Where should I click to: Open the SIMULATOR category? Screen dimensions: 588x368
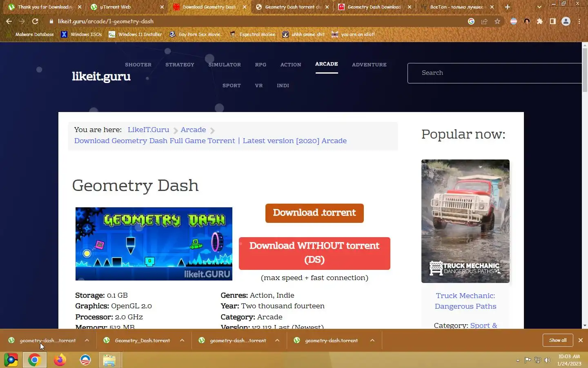[x=225, y=65]
